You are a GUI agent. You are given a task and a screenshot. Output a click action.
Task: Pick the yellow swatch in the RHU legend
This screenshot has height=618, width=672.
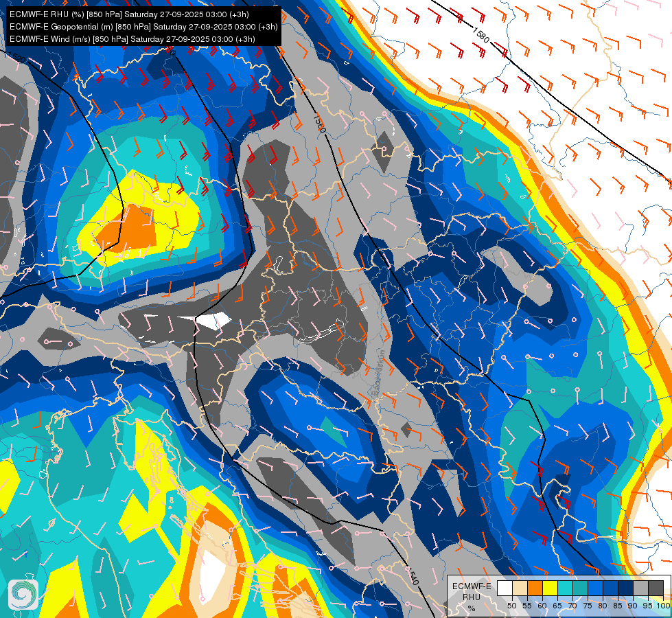pyautogui.click(x=551, y=588)
